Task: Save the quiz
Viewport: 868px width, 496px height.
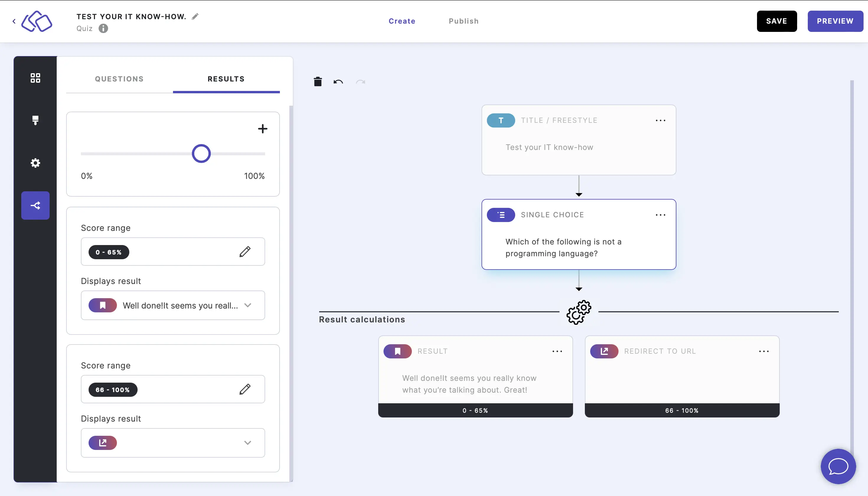Action: [777, 21]
